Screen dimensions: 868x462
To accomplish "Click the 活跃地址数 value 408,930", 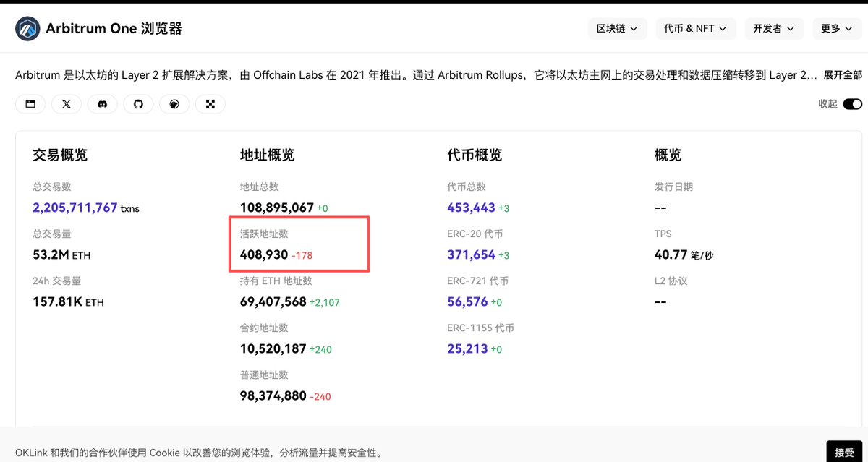I will (x=264, y=254).
